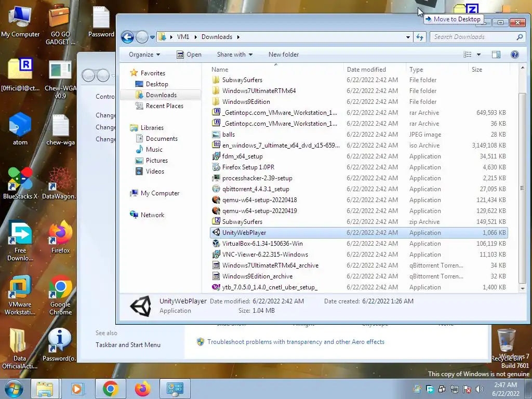Open GO GO GADGET briefcase icon
Viewport: 532px width, 399px height.
60,24
